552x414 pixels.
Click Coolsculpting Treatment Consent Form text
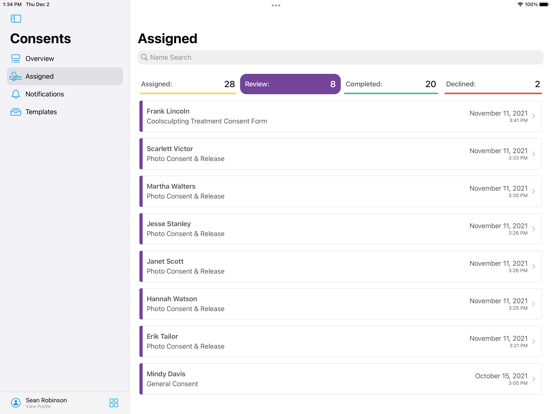point(207,121)
